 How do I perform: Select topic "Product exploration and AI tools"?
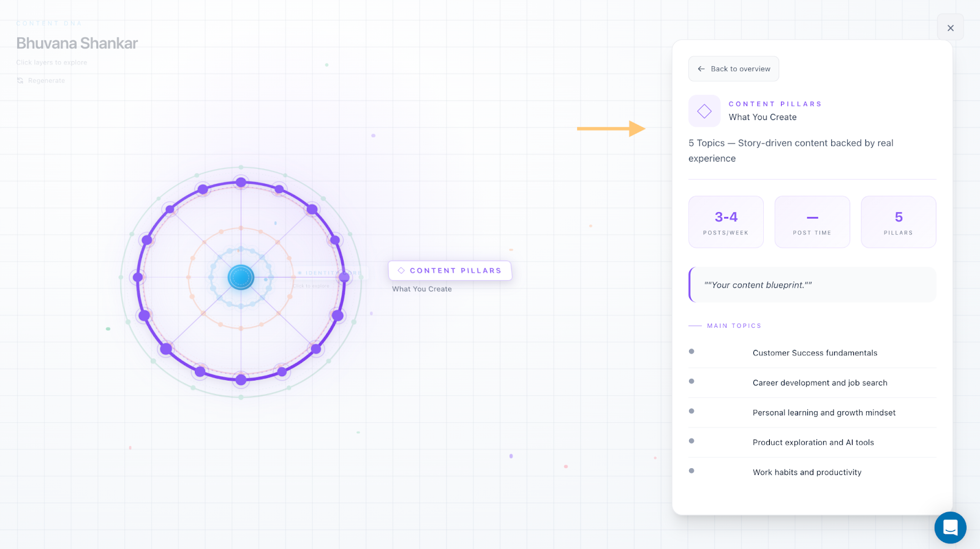[x=812, y=442]
